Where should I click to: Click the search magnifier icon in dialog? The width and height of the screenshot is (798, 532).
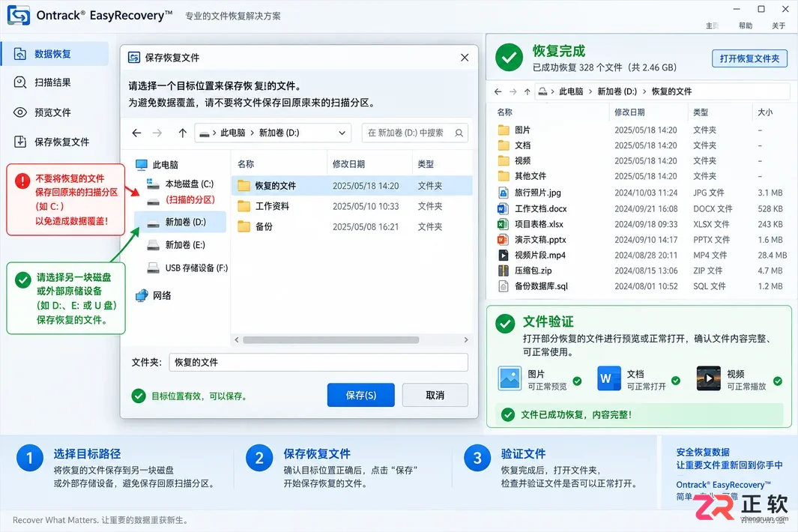(x=459, y=133)
